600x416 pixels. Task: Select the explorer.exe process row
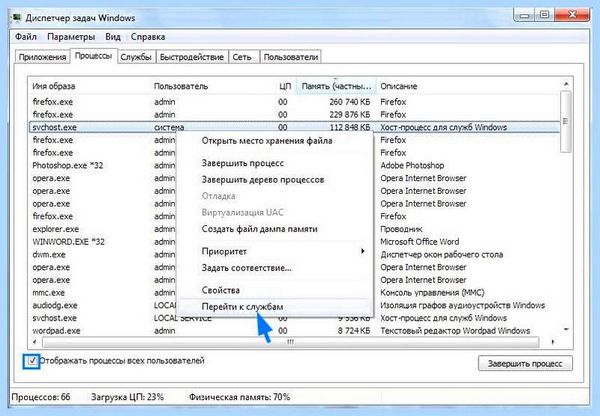(295, 229)
